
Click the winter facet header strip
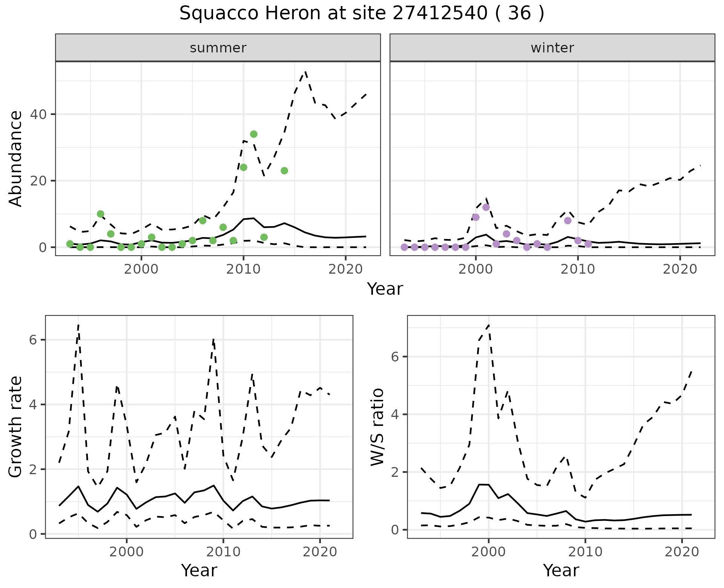(x=552, y=48)
